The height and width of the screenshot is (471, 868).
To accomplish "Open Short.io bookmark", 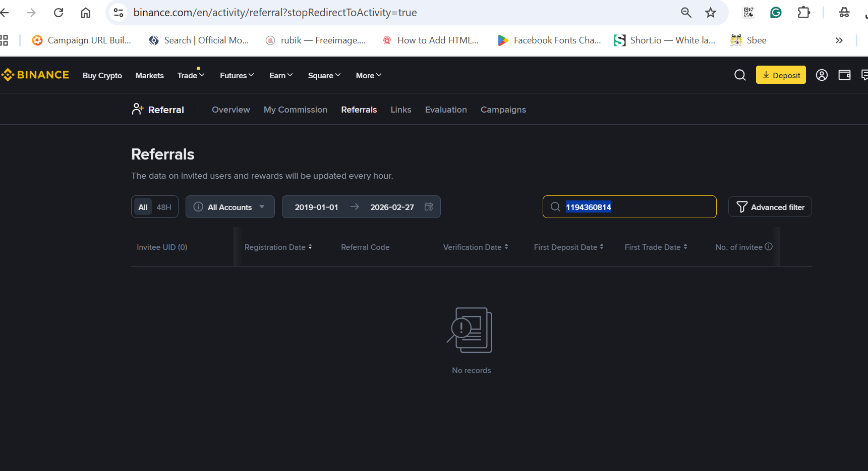I will pos(665,40).
